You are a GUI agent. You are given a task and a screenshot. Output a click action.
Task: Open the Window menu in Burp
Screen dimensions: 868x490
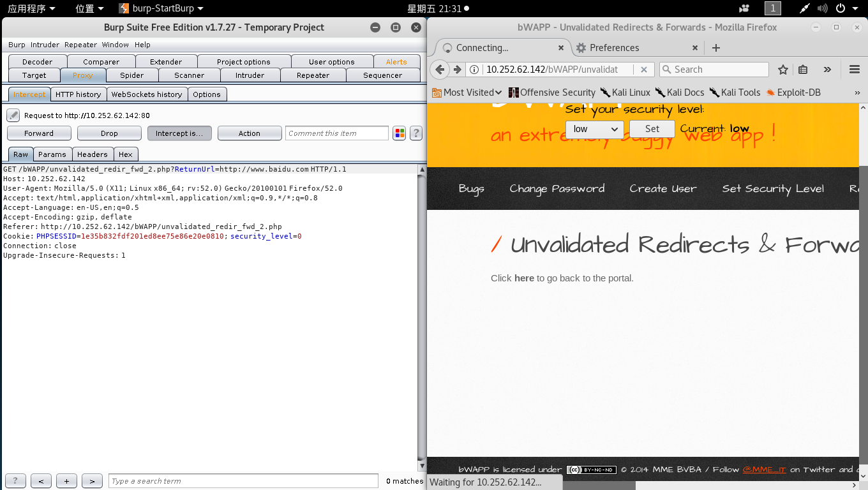click(116, 45)
